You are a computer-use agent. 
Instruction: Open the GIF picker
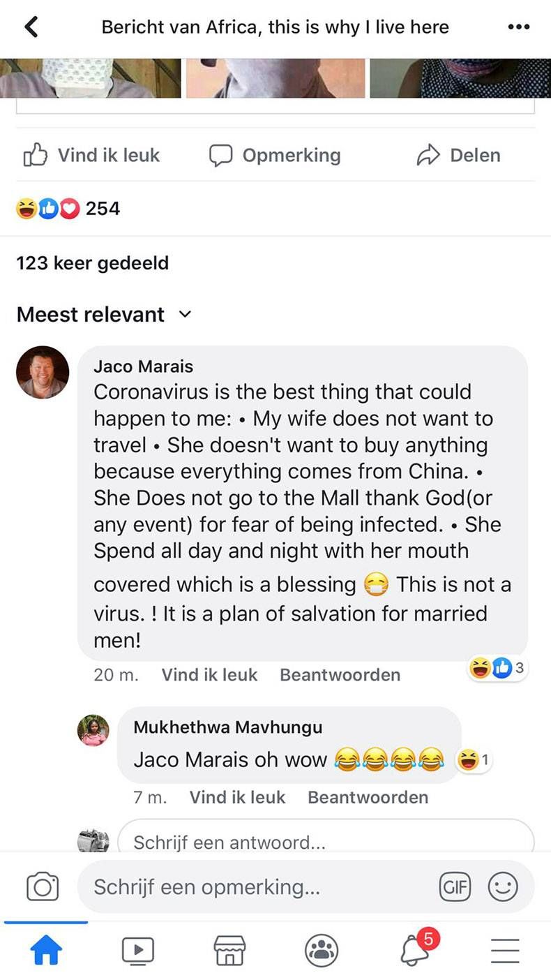coord(455,887)
